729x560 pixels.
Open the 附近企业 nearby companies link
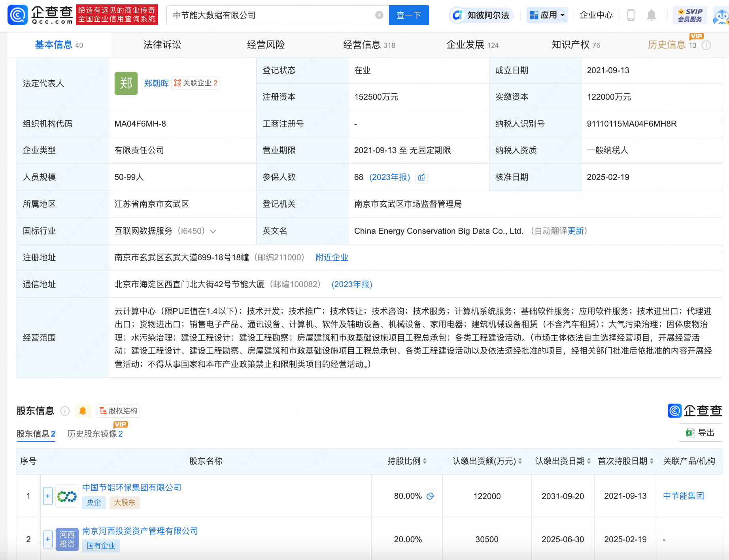332,257
